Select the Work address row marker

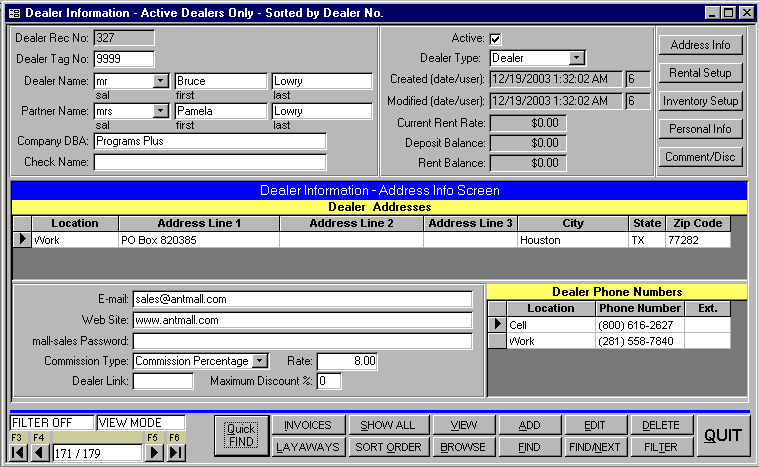[21, 240]
